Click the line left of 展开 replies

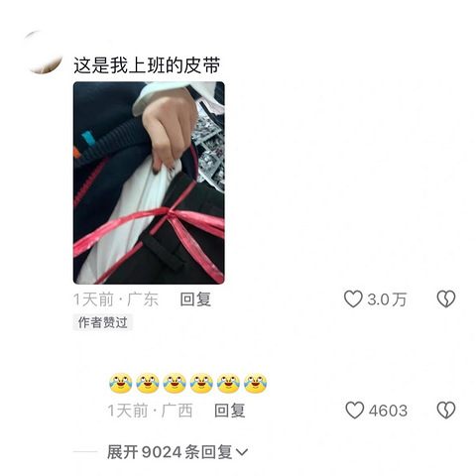[x=85, y=452]
